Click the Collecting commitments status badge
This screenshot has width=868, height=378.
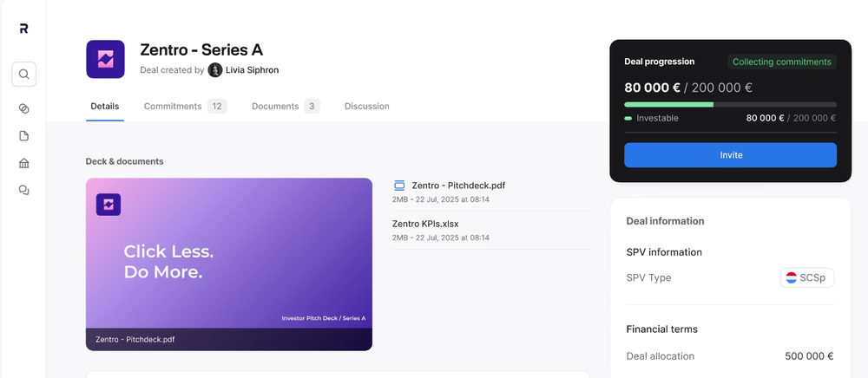pos(782,62)
